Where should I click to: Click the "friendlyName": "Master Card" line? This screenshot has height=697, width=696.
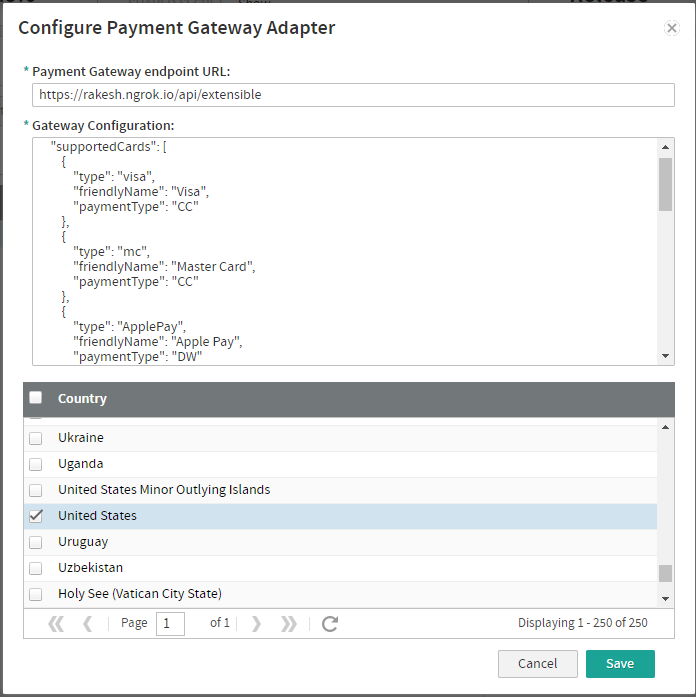click(x=164, y=266)
